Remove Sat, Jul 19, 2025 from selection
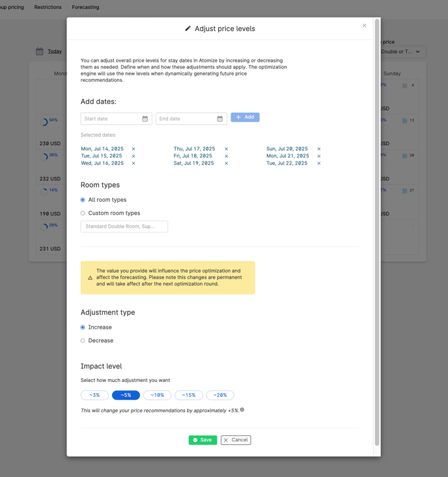Viewport: 448px width, 477px height. coord(226,163)
